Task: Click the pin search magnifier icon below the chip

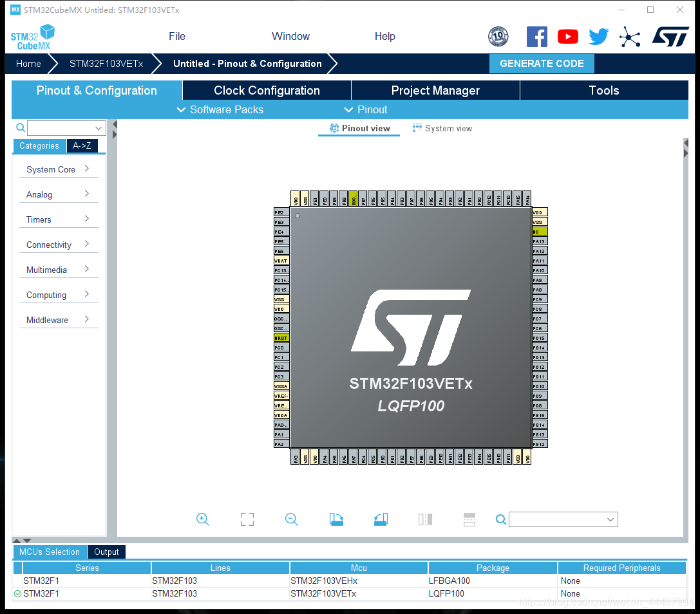Action: coord(501,519)
